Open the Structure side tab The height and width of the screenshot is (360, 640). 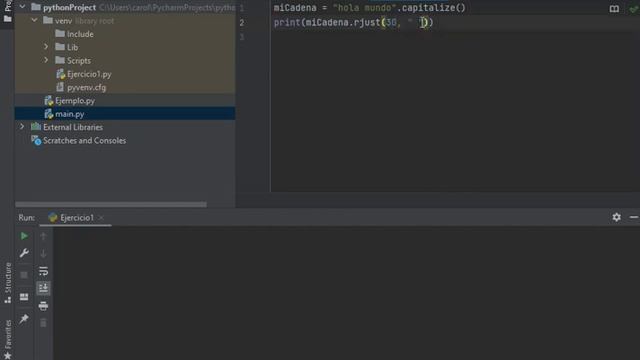(x=8, y=283)
